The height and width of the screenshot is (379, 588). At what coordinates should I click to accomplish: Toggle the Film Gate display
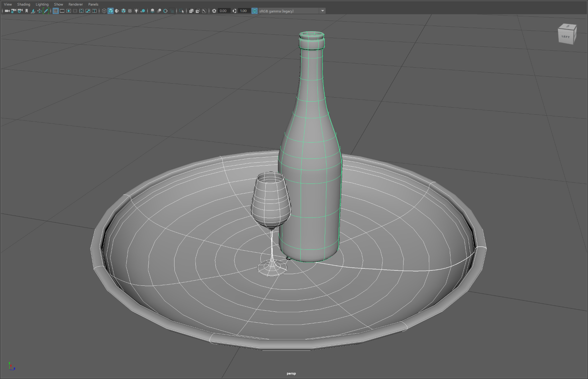[x=62, y=11]
